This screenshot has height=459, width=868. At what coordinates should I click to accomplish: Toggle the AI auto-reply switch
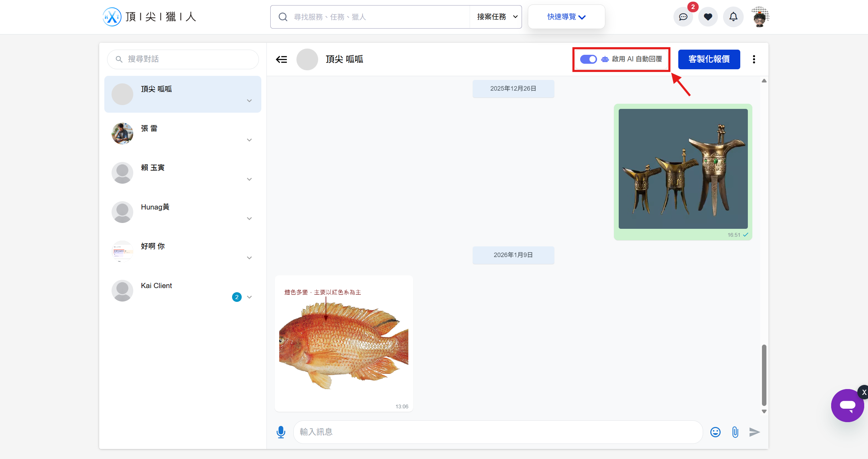click(588, 59)
